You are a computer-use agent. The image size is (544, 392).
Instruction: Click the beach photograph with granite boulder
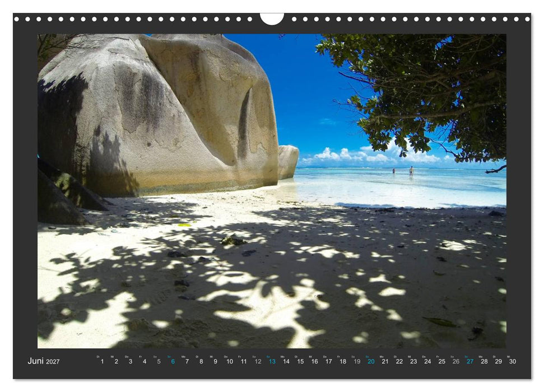[272, 191]
